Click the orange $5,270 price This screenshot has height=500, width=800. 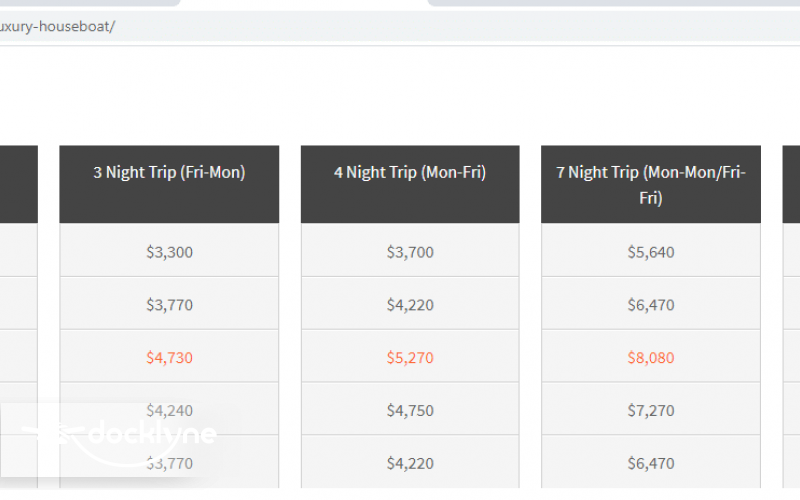point(410,357)
